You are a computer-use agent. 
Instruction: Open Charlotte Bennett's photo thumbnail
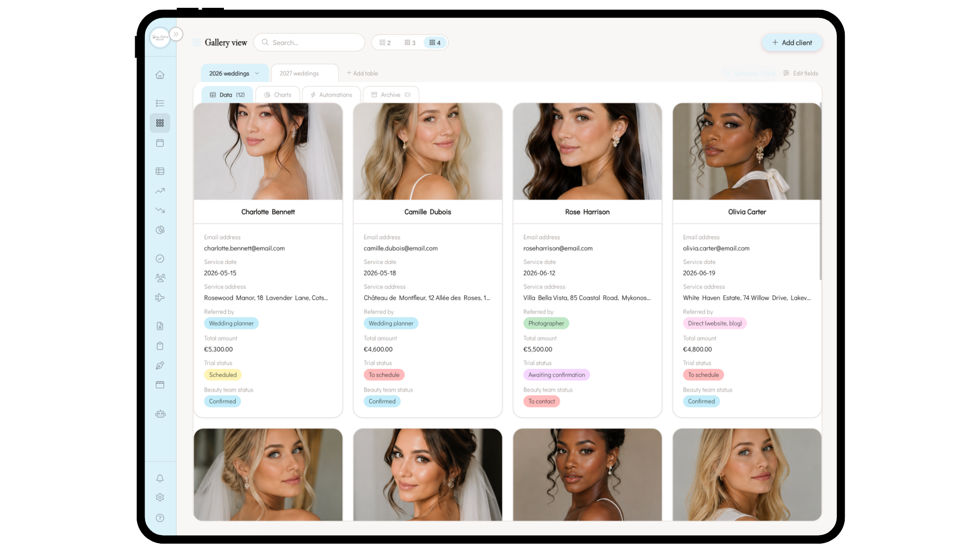pyautogui.click(x=268, y=151)
